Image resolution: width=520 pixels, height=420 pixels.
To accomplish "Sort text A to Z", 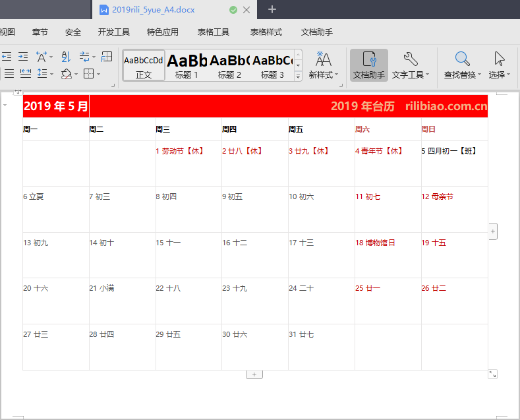I will (x=66, y=57).
